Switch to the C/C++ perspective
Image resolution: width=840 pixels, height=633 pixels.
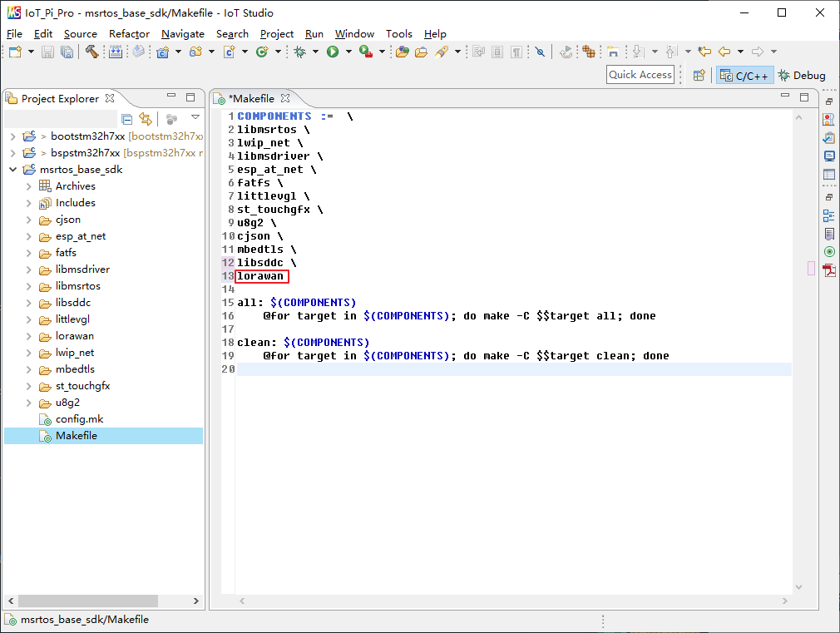(x=744, y=75)
